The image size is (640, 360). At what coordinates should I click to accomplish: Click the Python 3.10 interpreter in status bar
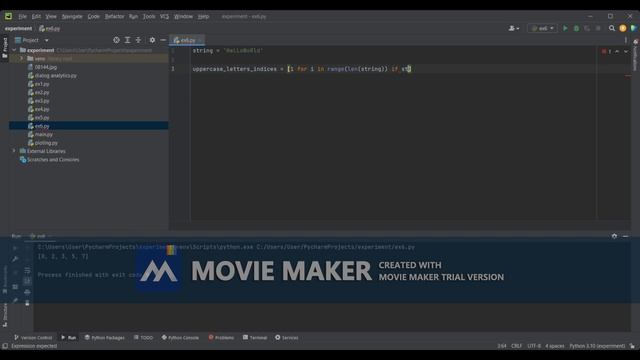[x=597, y=346]
